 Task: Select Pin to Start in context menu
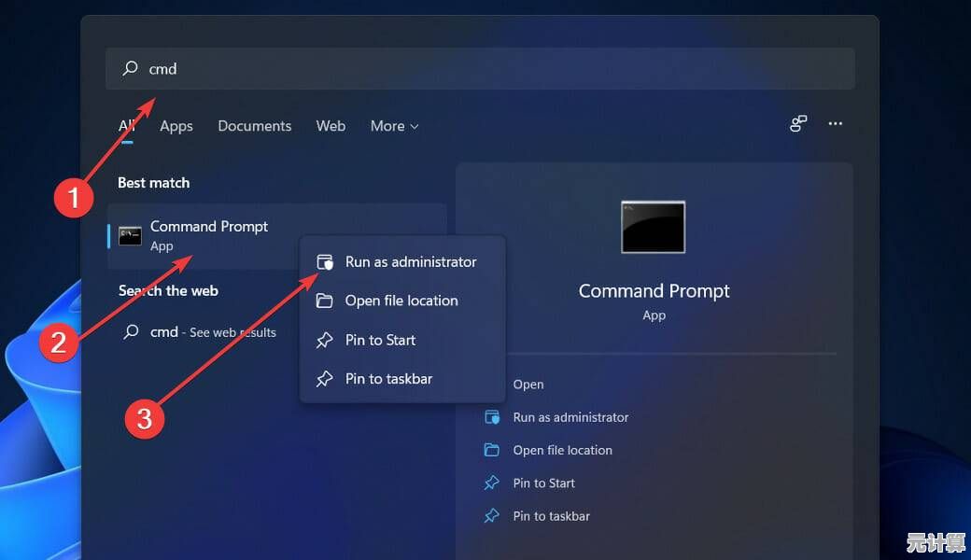pos(380,340)
